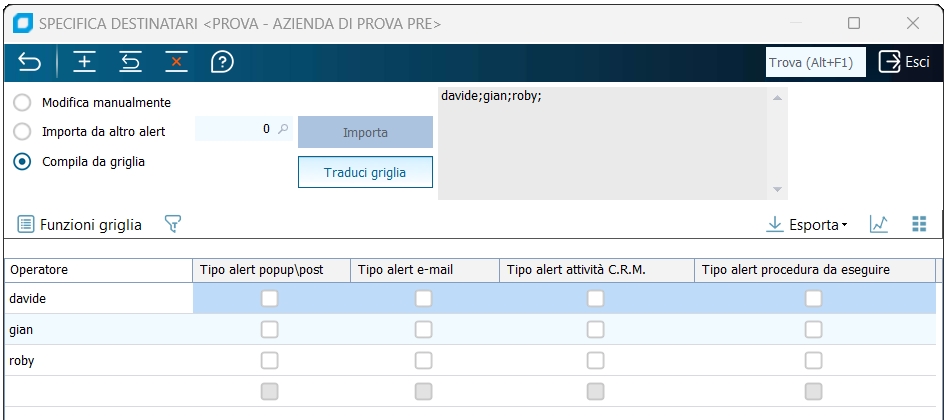Click the magnifier lookup icon beside 0

click(283, 129)
